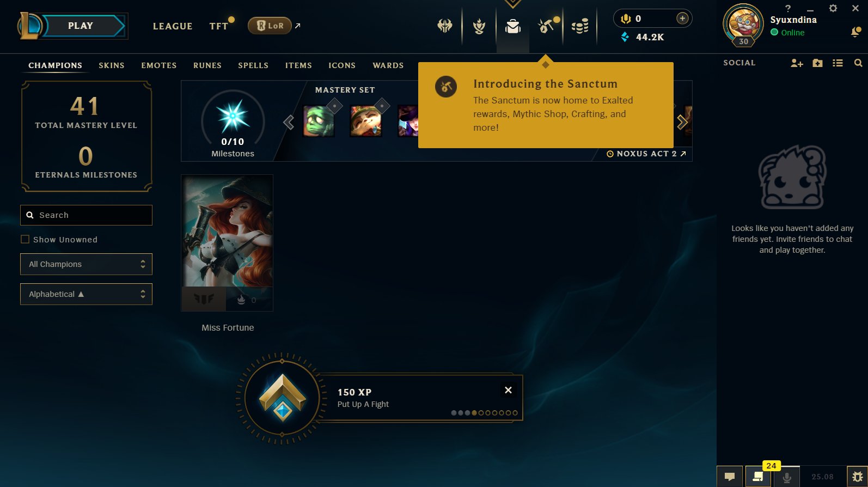
Task: Click the notification bell icon
Action: [x=855, y=33]
